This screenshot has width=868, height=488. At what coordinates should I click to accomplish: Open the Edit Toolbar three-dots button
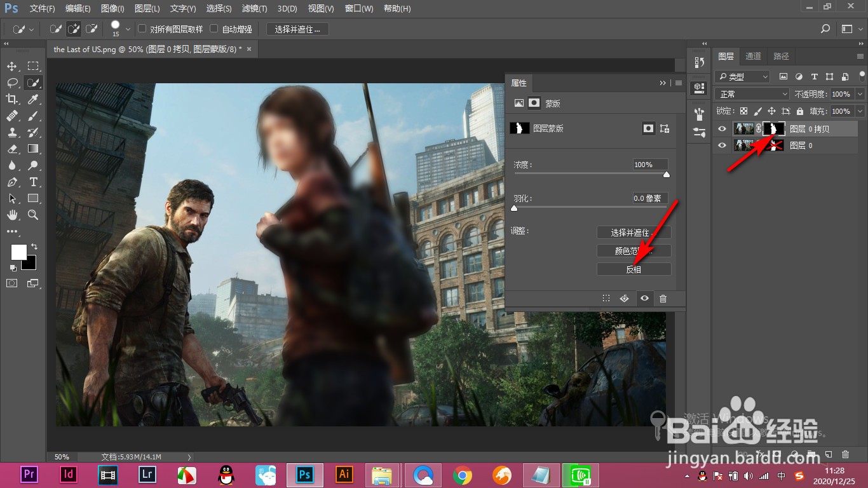click(12, 231)
